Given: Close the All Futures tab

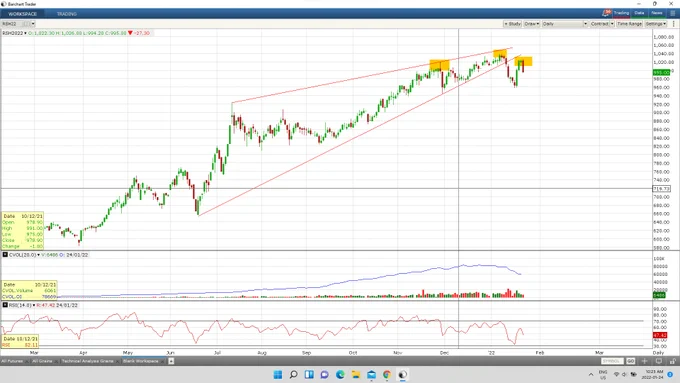Looking at the screenshot, I should (x=27, y=361).
